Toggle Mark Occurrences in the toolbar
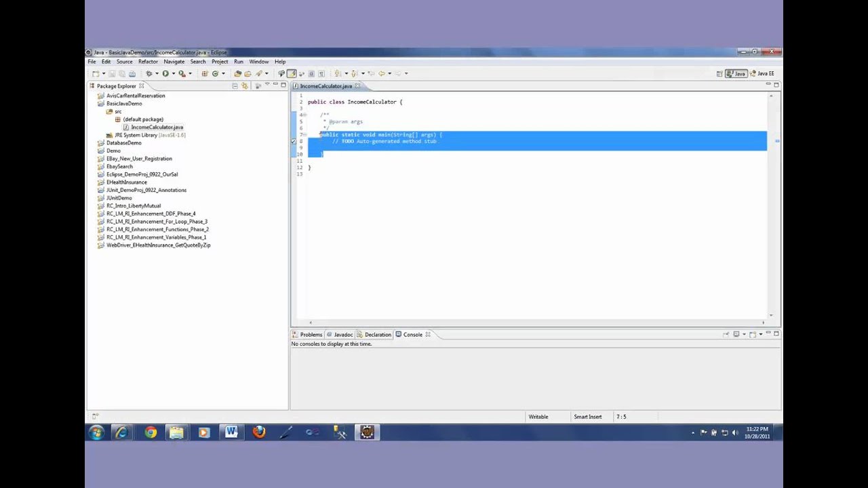 pyautogui.click(x=291, y=74)
